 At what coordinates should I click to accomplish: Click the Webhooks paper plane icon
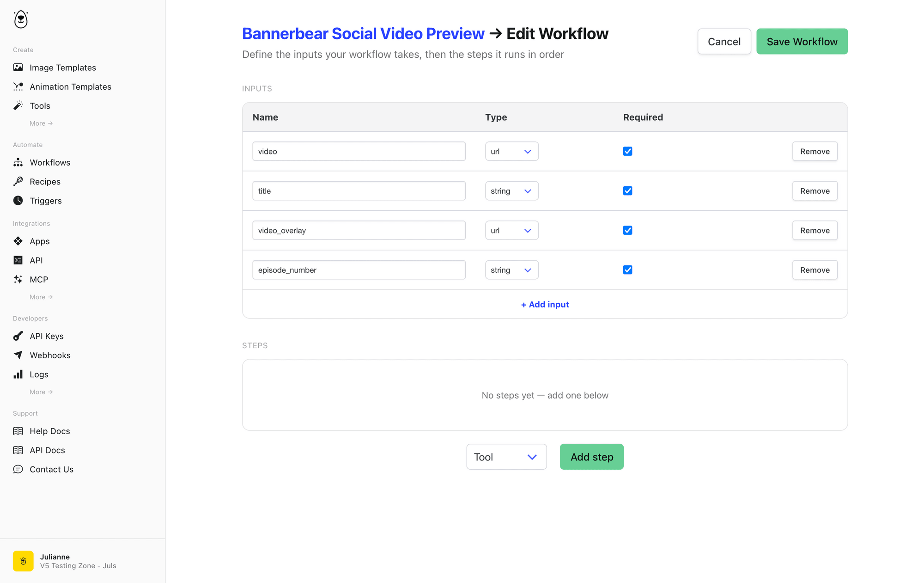click(x=18, y=355)
